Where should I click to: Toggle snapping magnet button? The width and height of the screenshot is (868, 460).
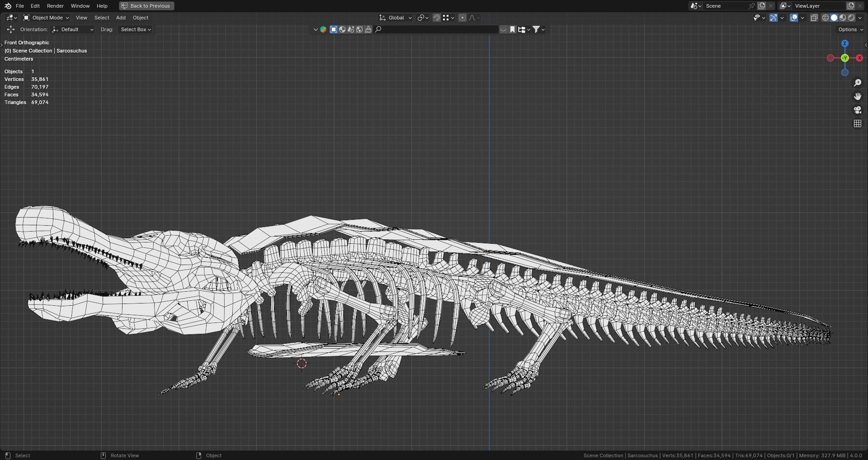tap(436, 18)
